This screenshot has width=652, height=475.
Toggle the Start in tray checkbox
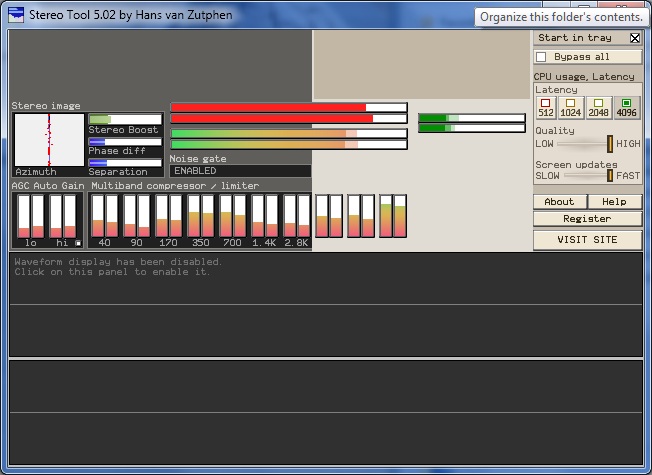(635, 38)
